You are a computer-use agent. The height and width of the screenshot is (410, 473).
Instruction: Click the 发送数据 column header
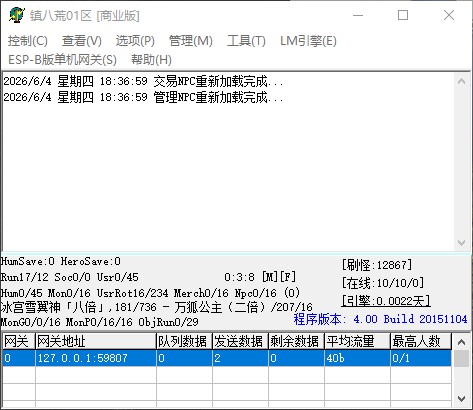tap(240, 341)
